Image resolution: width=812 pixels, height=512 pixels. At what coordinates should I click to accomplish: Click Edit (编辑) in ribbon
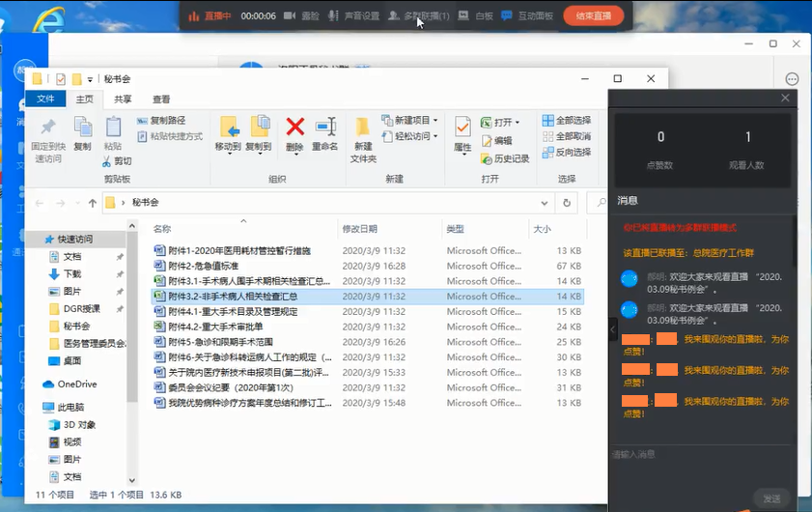496,140
